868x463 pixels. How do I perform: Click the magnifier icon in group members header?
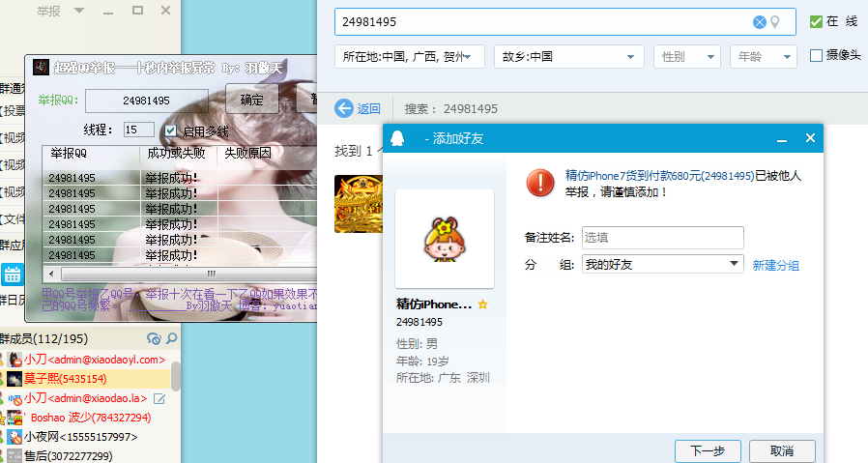tap(171, 338)
